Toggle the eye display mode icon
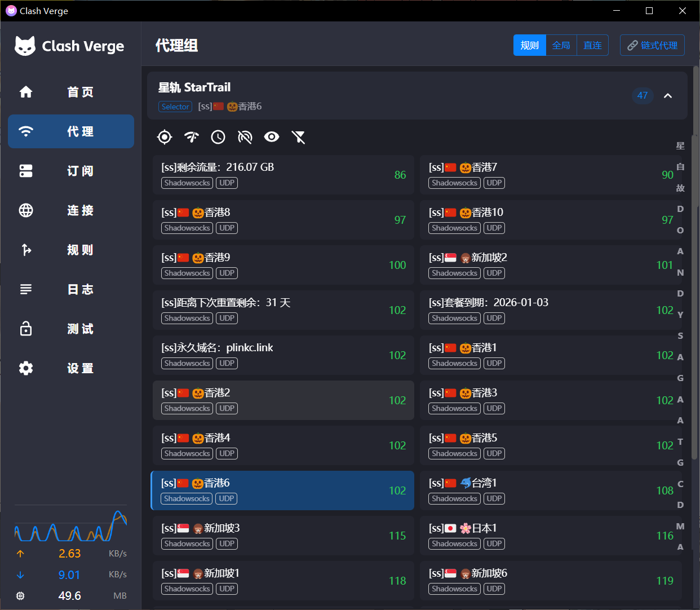The width and height of the screenshot is (700, 610). point(272,137)
